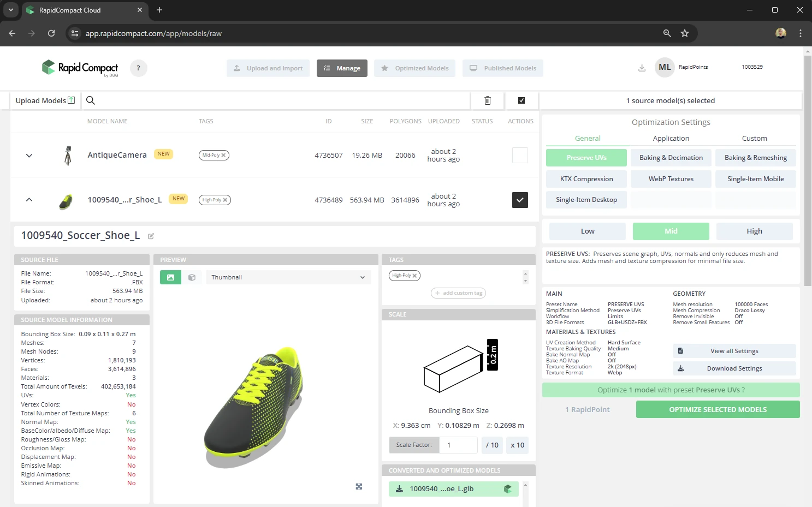Open the Thumbnail preview dropdown
This screenshot has width=812, height=507.
pyautogui.click(x=288, y=277)
